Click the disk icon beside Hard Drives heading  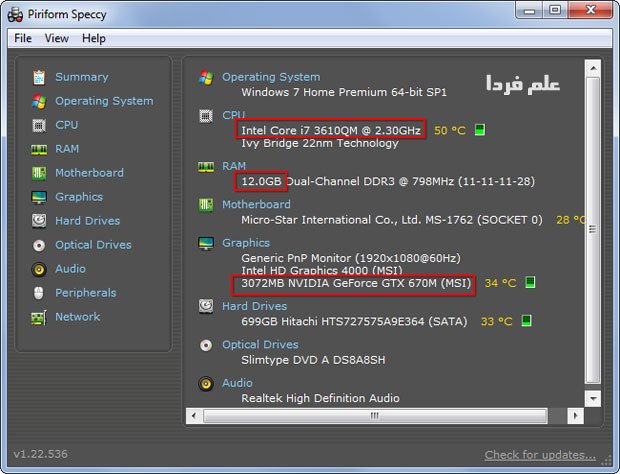(206, 306)
